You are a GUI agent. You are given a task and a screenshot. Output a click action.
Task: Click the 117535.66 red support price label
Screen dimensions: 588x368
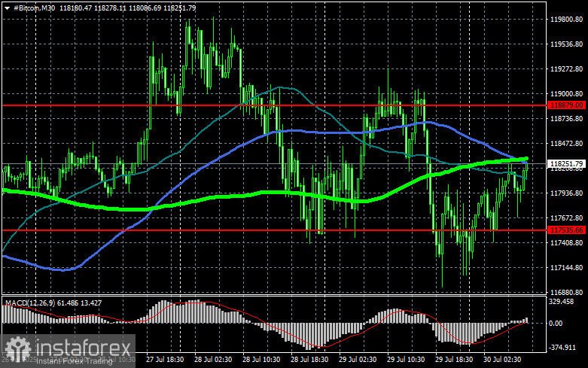566,230
